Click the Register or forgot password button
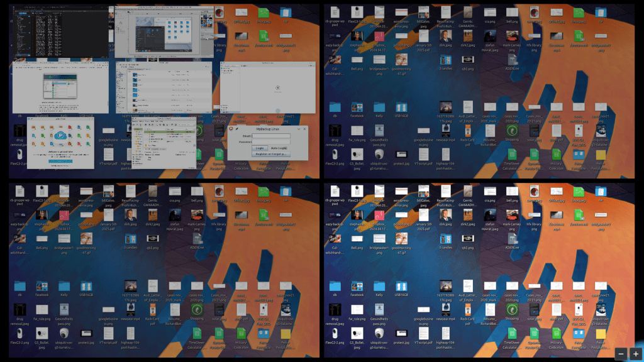 pyautogui.click(x=270, y=153)
